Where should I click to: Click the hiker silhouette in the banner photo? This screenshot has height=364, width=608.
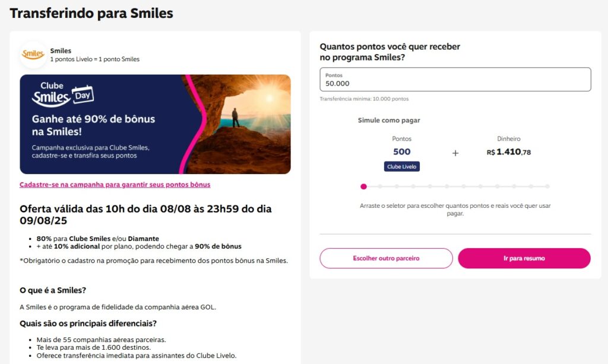pyautogui.click(x=236, y=118)
